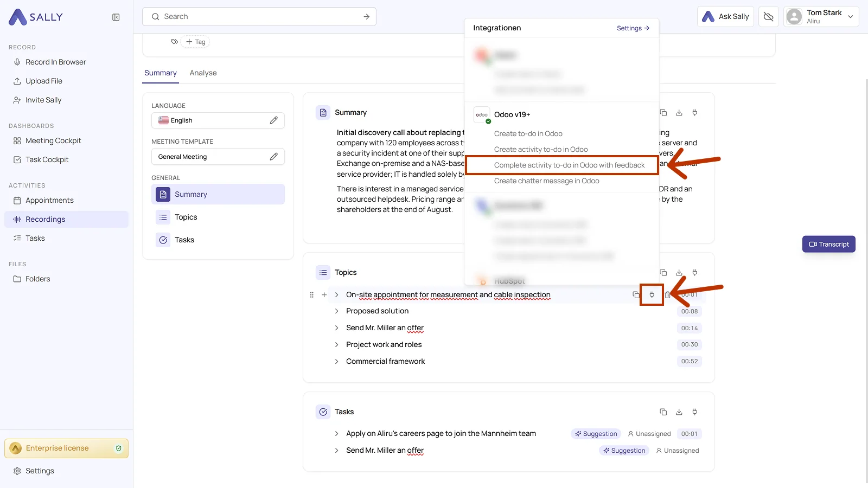Expand the Proposed solution topic
This screenshot has width=868, height=488.
[336, 311]
